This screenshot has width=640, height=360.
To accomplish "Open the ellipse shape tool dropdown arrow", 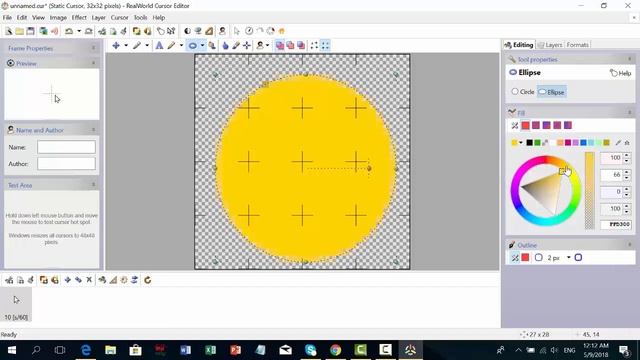I will (x=202, y=46).
